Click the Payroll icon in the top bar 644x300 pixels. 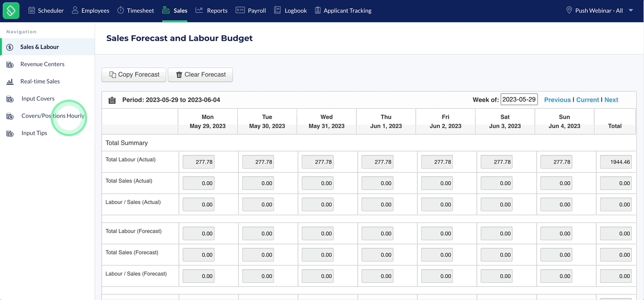pos(240,10)
